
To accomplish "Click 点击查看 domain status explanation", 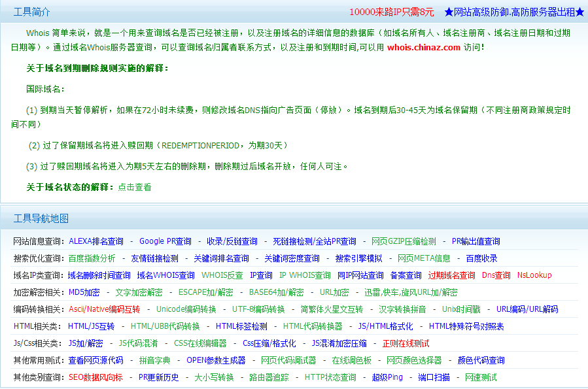I will (x=135, y=187).
